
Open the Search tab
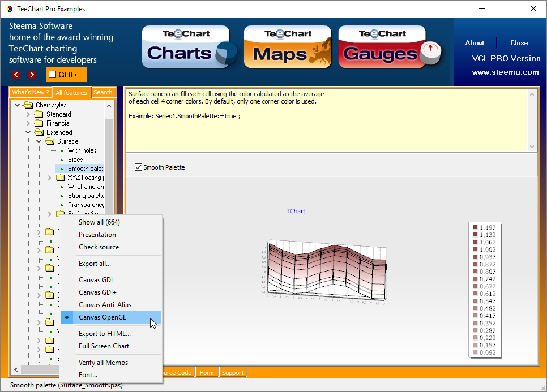(103, 92)
